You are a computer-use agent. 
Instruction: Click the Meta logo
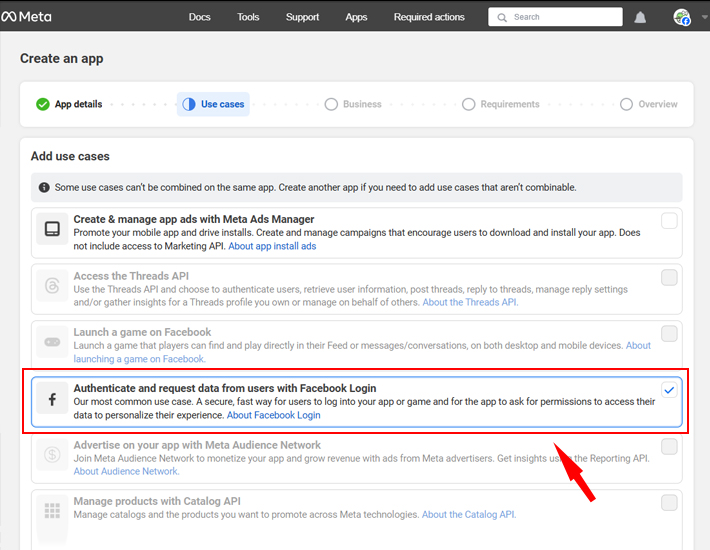click(x=26, y=17)
